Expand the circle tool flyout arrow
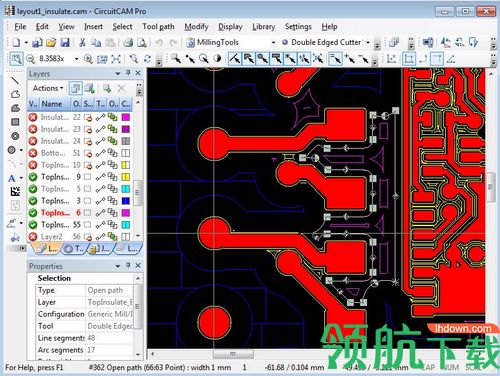500x376 pixels. (21, 150)
